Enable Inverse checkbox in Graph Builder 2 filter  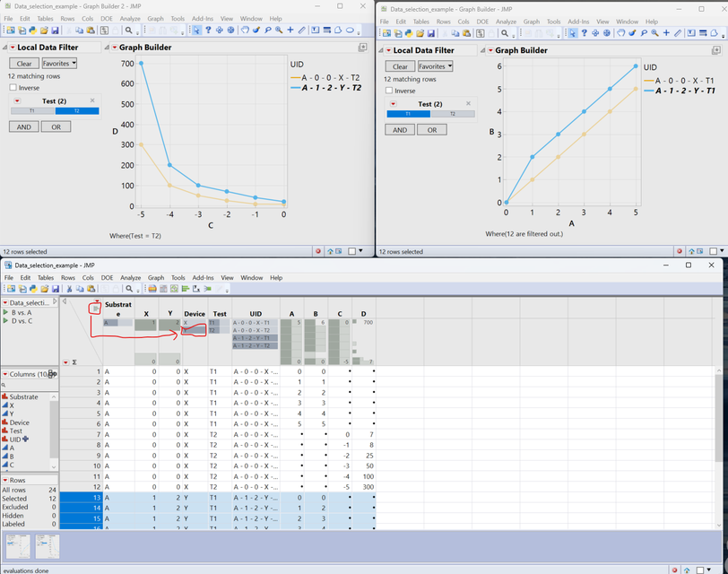13,88
